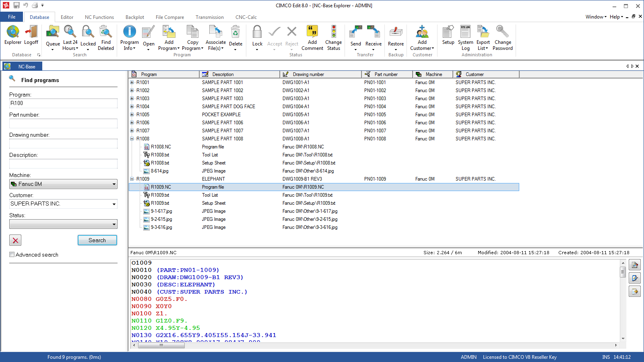Click the code preview horizontal scrollbar thumb
The image size is (644, 362).
click(x=161, y=345)
